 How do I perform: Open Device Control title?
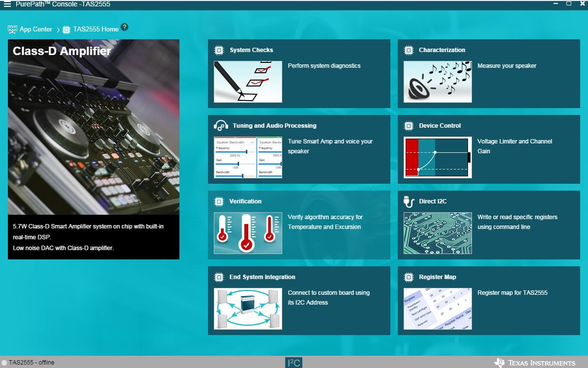(x=440, y=126)
